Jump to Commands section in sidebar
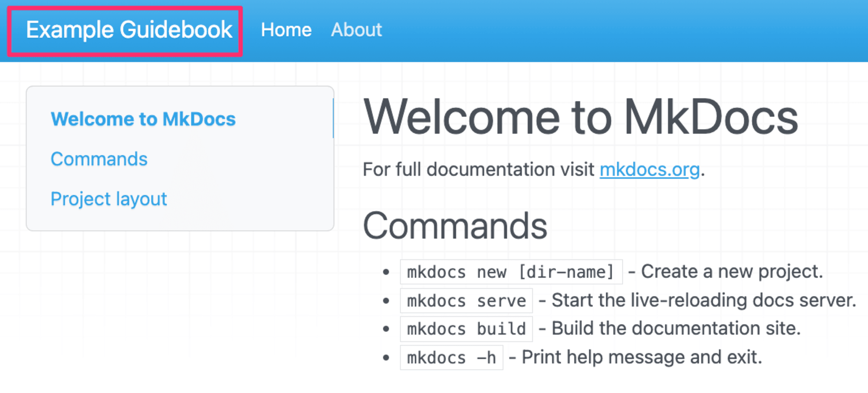 (x=99, y=159)
